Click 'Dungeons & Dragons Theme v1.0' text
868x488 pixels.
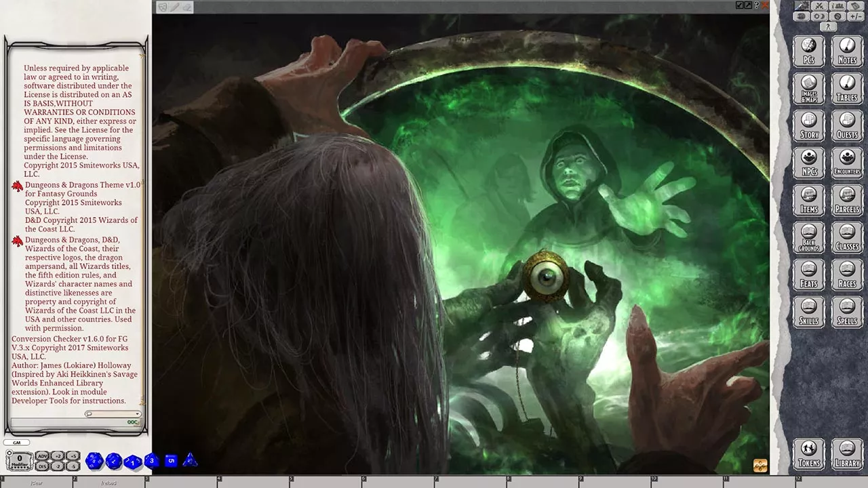coord(83,185)
